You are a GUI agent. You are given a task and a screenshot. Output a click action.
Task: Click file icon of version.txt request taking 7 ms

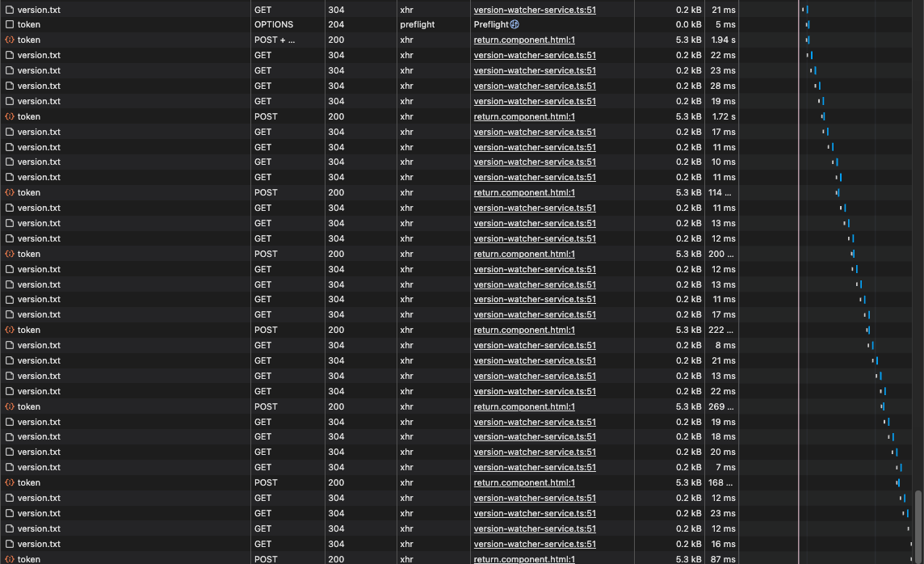pos(10,467)
